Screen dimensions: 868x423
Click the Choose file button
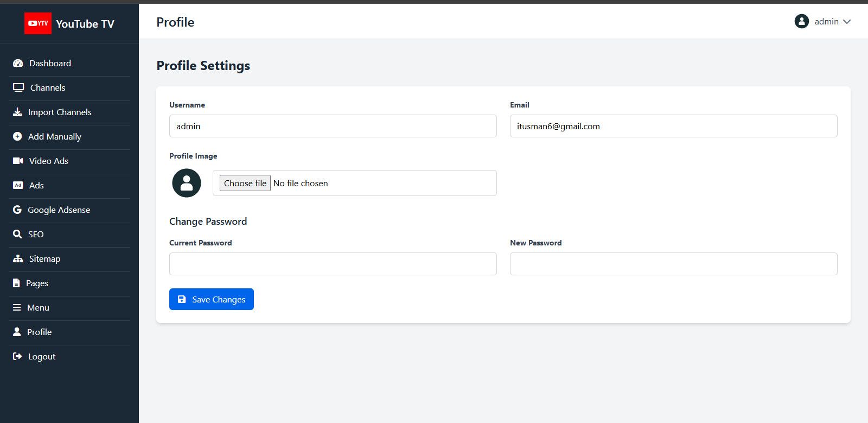[245, 183]
